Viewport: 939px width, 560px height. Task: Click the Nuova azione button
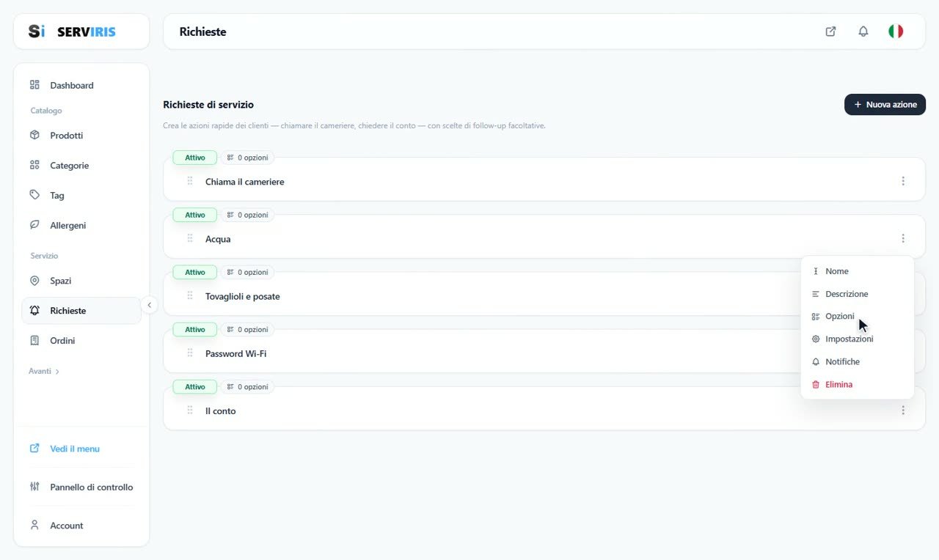pyautogui.click(x=885, y=105)
